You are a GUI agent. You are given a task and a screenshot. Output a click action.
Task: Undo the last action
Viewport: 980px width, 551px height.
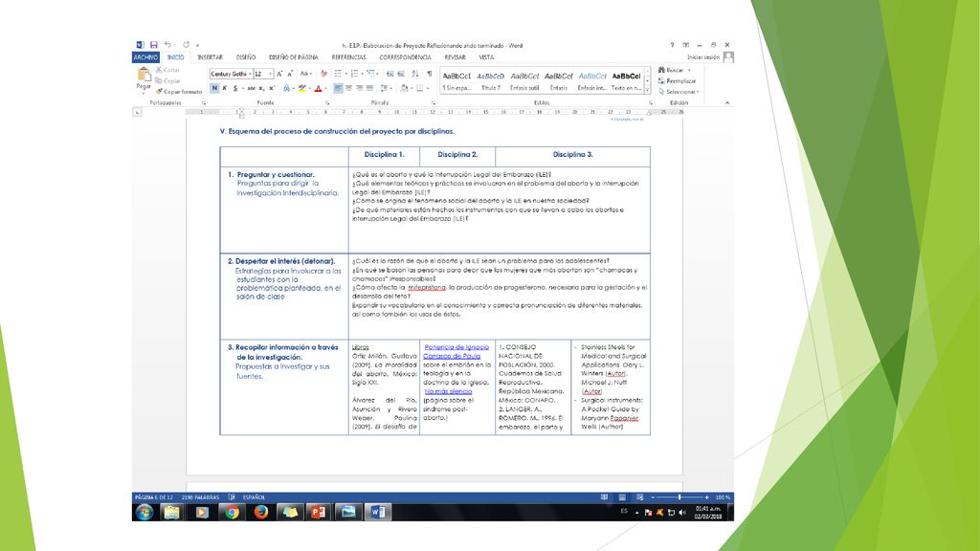click(167, 45)
